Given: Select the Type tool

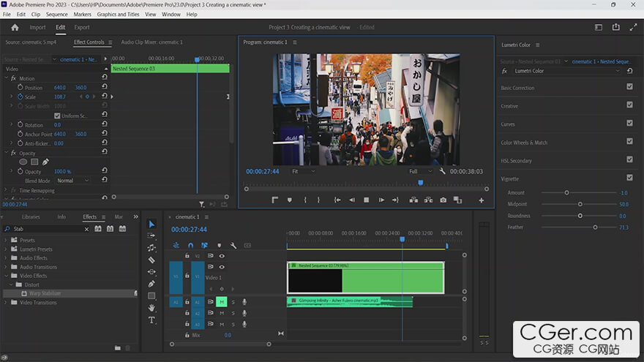Looking at the screenshot, I should [151, 320].
